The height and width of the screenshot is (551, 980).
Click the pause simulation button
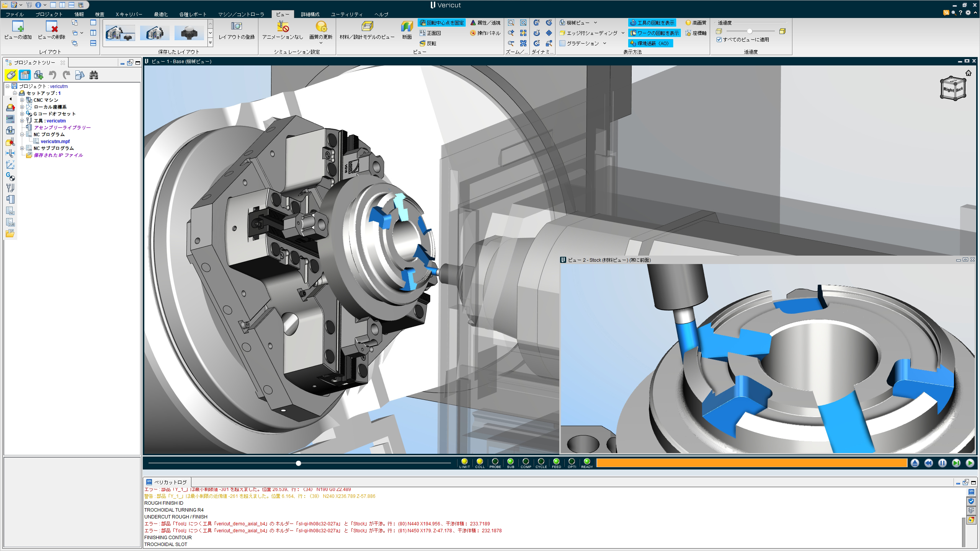(942, 463)
